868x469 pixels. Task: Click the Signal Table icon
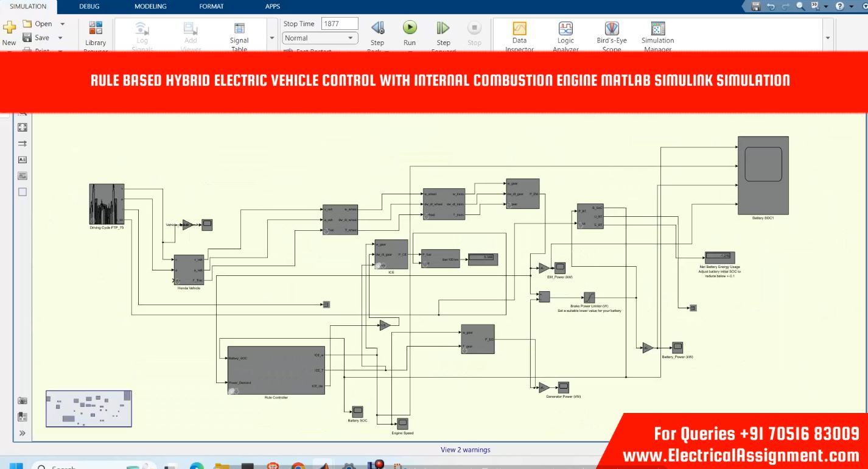pyautogui.click(x=239, y=29)
